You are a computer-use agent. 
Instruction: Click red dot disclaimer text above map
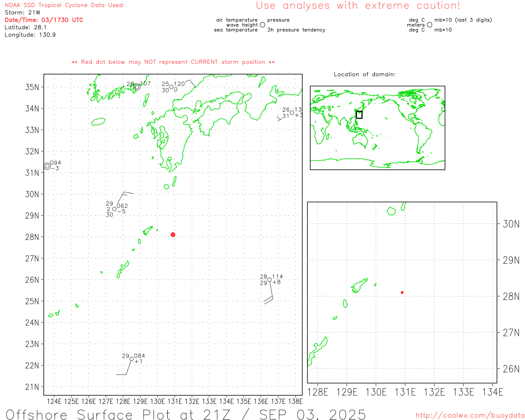point(173,62)
